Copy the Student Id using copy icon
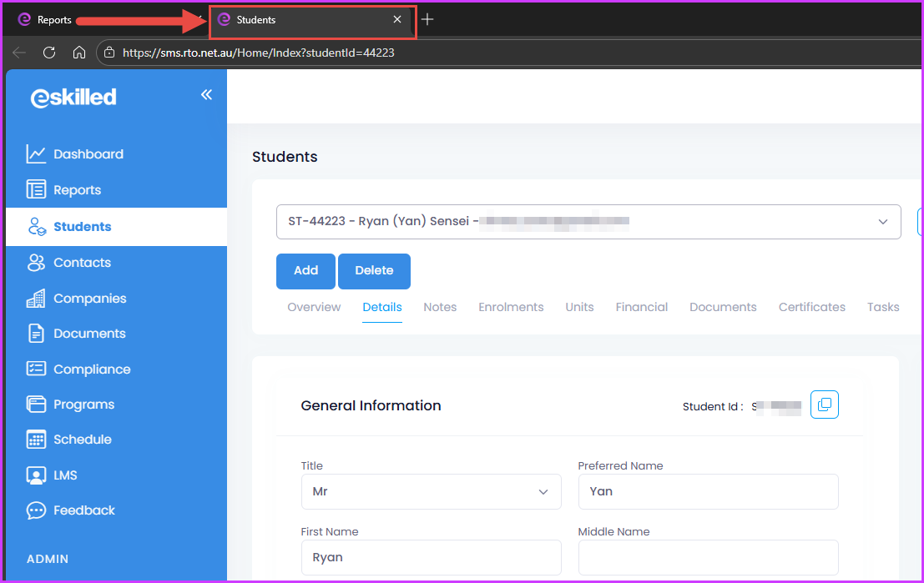 pos(824,405)
